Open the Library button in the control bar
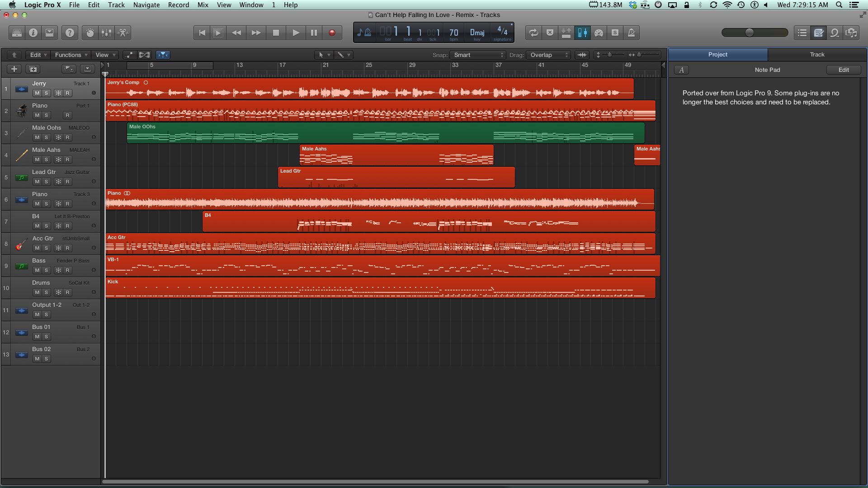 click(x=17, y=33)
